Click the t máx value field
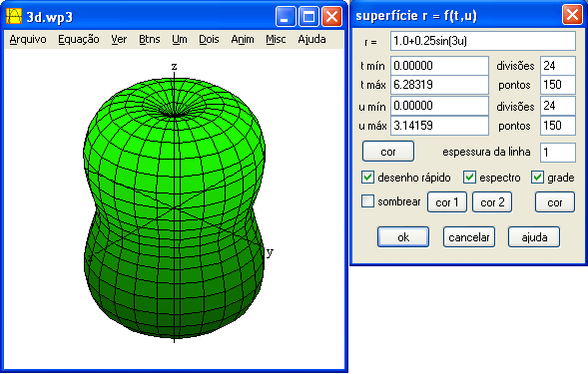Viewport: 588px width, 374px height. coord(439,85)
